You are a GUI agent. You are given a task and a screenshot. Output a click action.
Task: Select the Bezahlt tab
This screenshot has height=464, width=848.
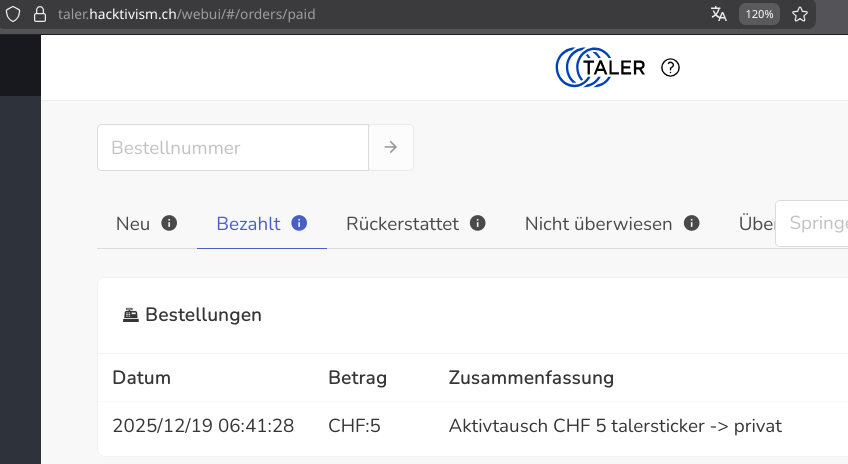(x=248, y=223)
